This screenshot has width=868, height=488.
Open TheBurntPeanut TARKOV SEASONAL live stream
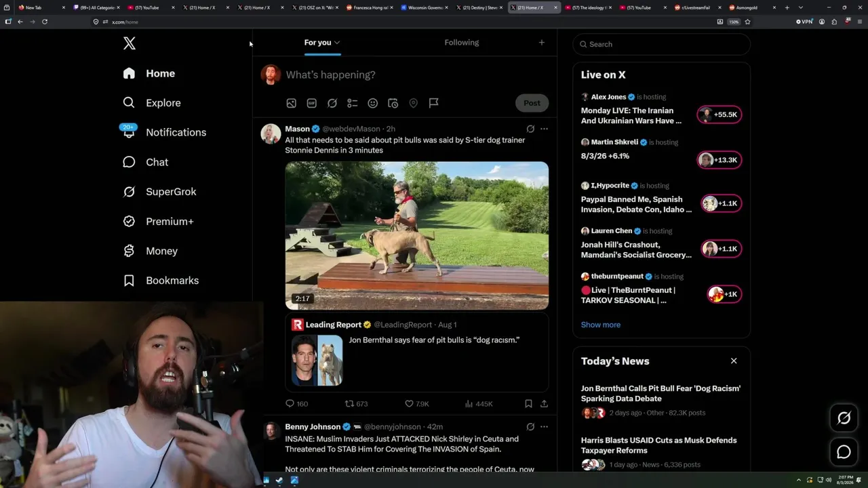pos(628,295)
